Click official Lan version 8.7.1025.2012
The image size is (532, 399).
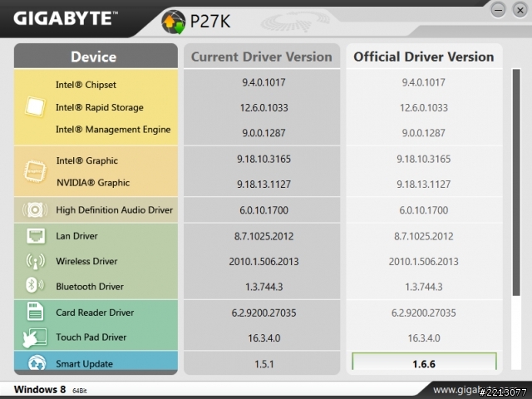pos(424,236)
